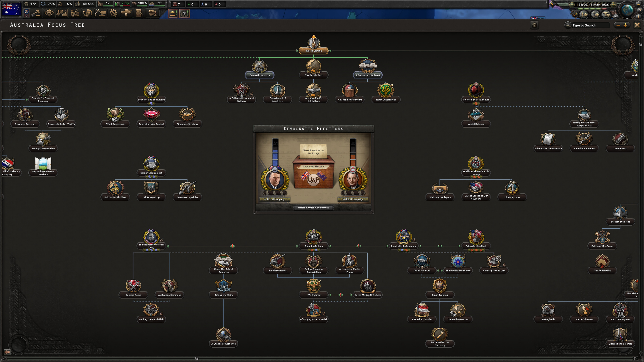Click the right candidate's Political Campaign button
The width and height of the screenshot is (644, 362).
(x=353, y=199)
